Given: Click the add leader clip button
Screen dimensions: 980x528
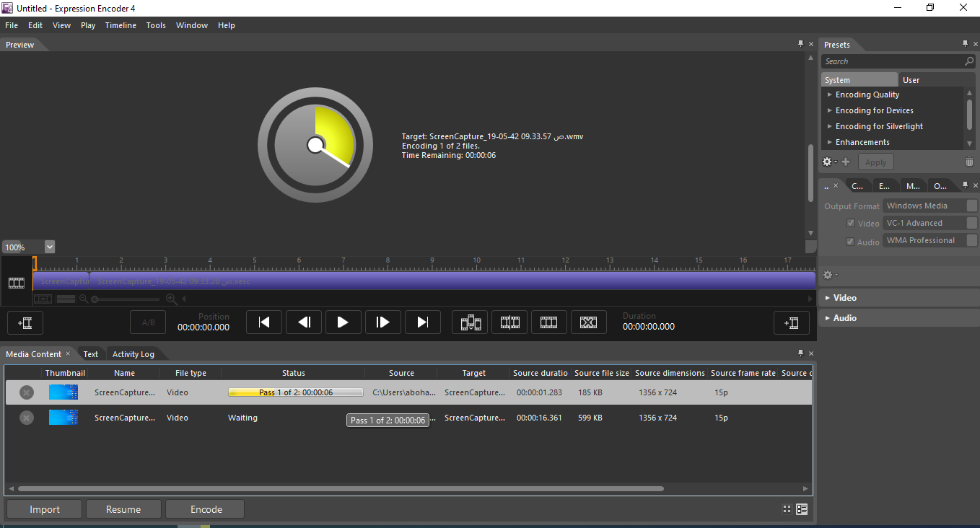Looking at the screenshot, I should click(x=25, y=322).
